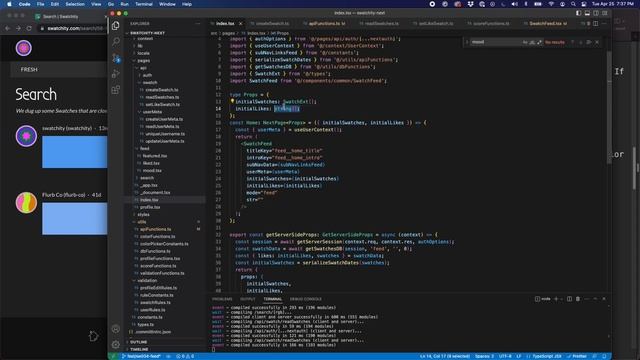Screen dimensions: 640x360
Task: Open Explorer panel more actions ellipsis
Action: click(x=198, y=24)
